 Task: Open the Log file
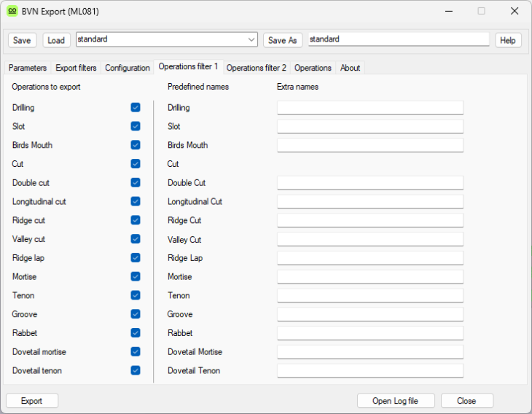coord(396,401)
